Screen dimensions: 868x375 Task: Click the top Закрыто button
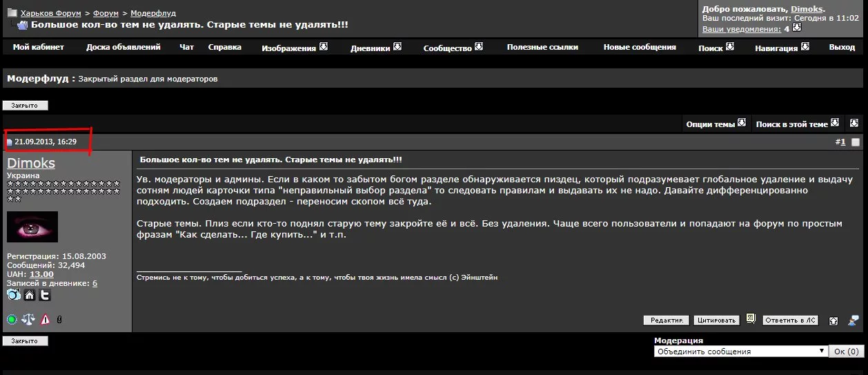pos(26,106)
